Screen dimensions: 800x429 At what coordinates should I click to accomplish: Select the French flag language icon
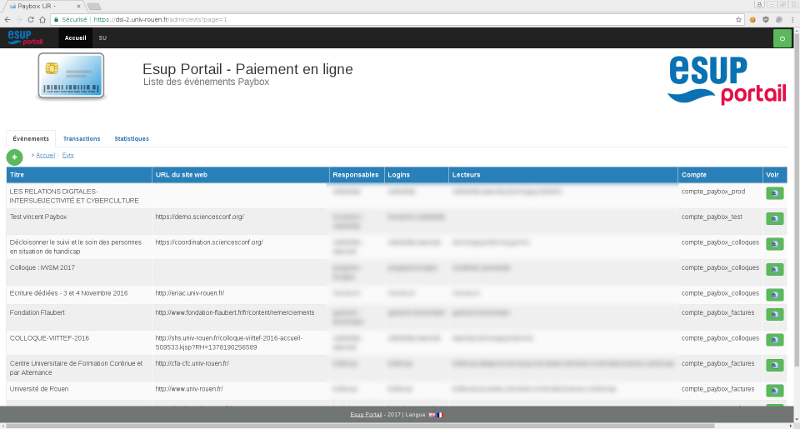coord(439,414)
